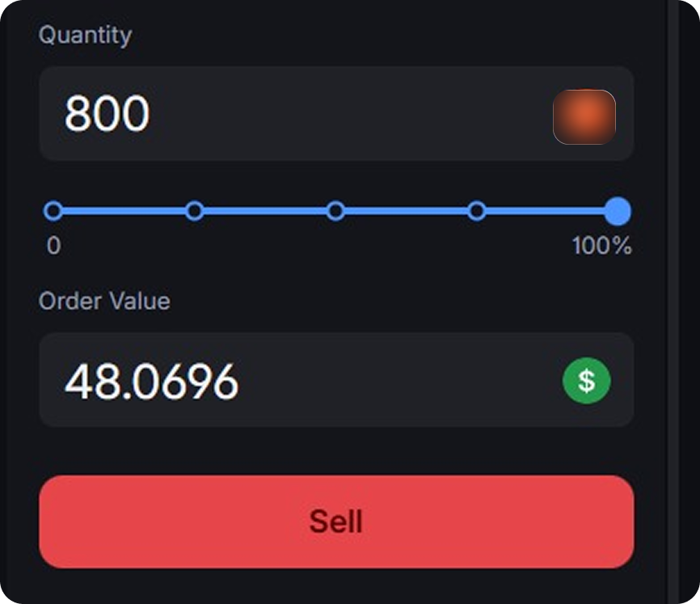This screenshot has height=604, width=700.
Task: Focus the Quantity input showing 800
Action: pos(307,114)
